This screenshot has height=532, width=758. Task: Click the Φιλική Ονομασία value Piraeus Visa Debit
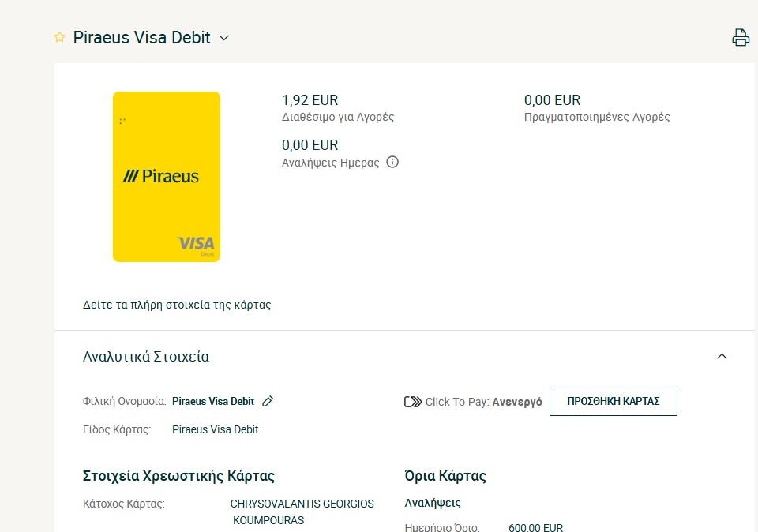click(x=213, y=402)
